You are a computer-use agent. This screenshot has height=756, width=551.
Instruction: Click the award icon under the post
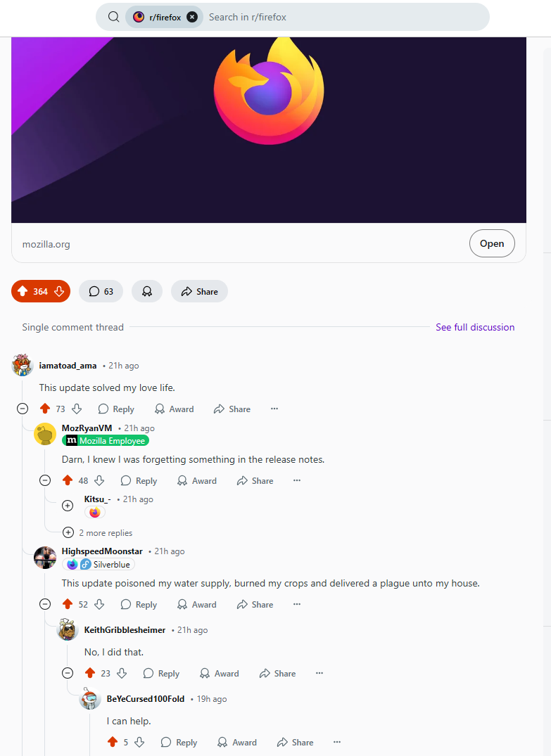coord(147,291)
